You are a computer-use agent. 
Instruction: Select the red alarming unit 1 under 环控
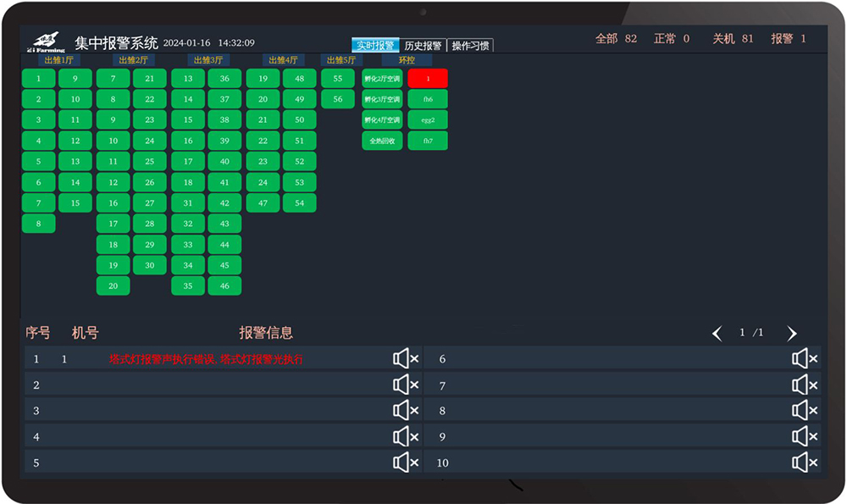pos(428,79)
